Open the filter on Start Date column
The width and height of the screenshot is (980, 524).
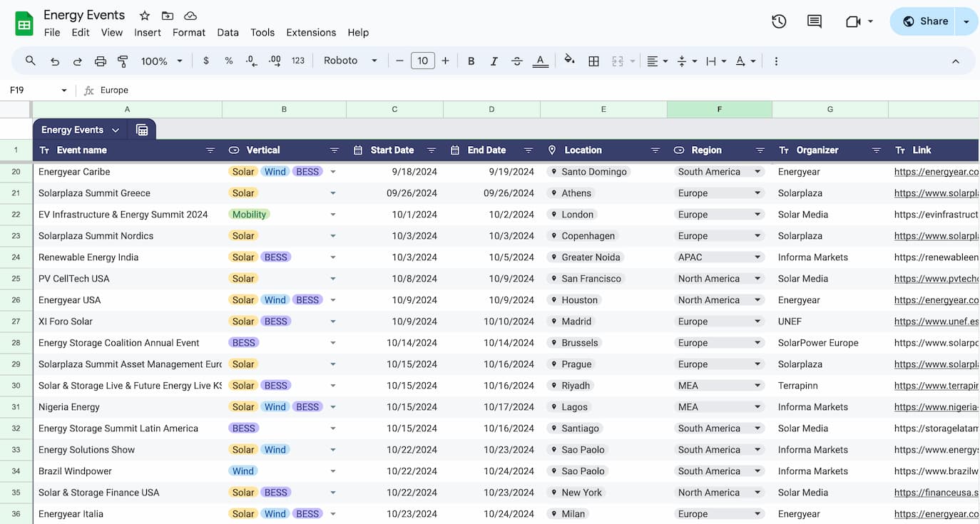[432, 150]
